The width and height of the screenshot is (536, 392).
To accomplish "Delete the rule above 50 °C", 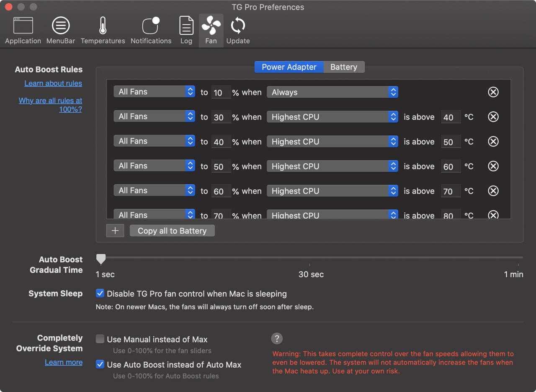I will pos(493,142).
